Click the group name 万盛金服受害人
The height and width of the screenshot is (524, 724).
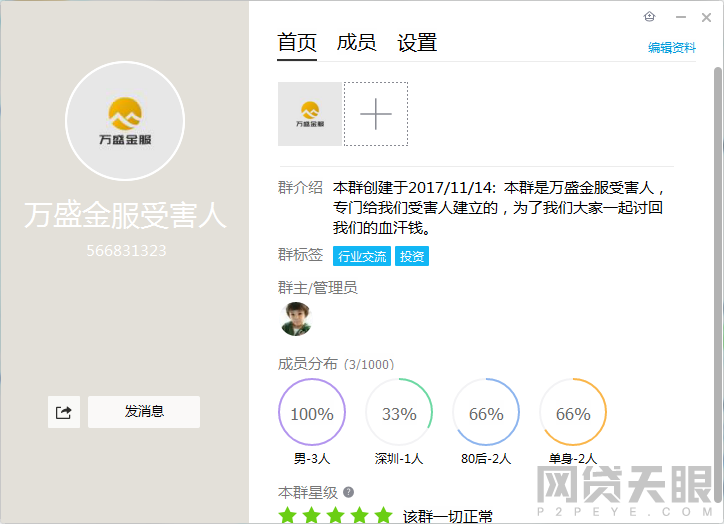125,215
